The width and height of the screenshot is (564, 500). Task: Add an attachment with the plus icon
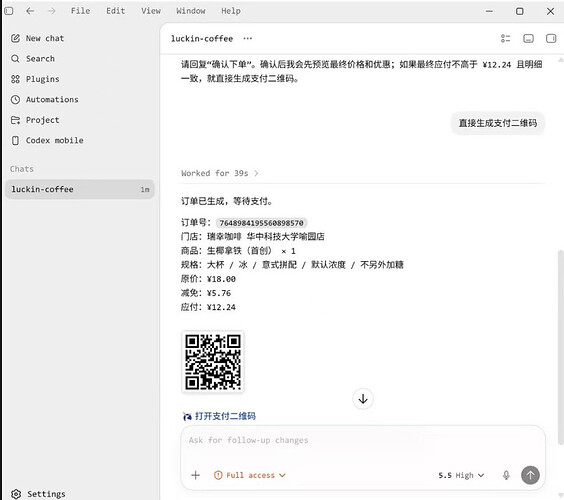[x=195, y=475]
